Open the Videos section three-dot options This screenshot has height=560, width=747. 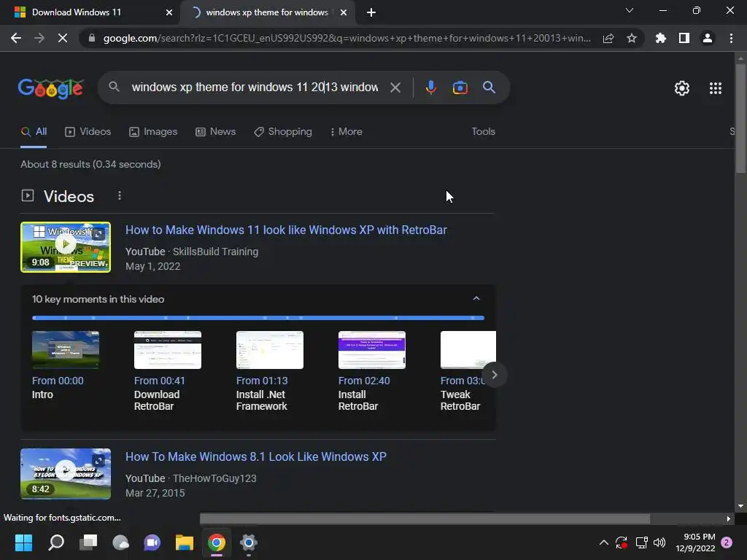point(120,195)
